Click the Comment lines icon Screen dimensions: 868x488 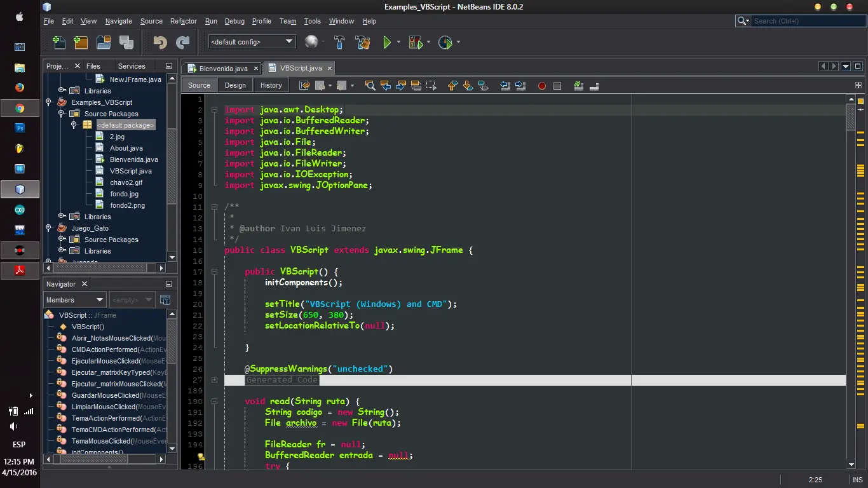578,85
